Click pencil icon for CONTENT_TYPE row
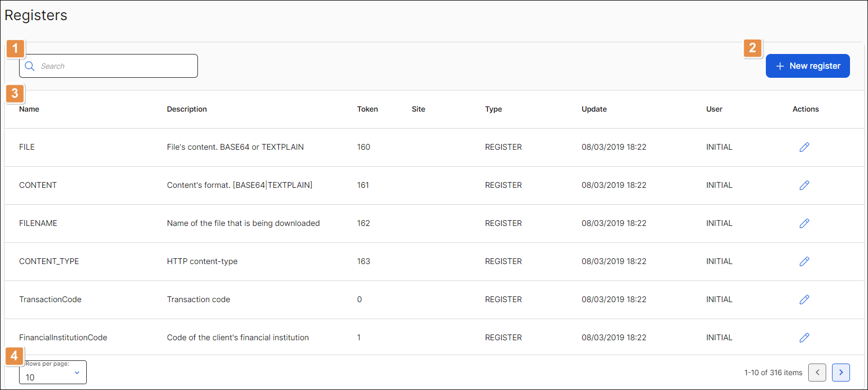The image size is (868, 390). 804,261
